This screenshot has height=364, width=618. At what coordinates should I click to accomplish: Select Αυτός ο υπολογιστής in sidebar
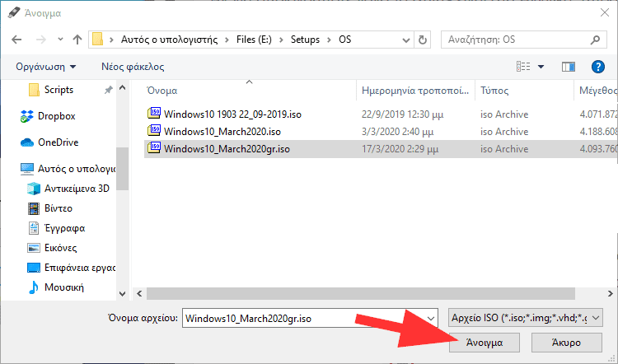click(68, 169)
